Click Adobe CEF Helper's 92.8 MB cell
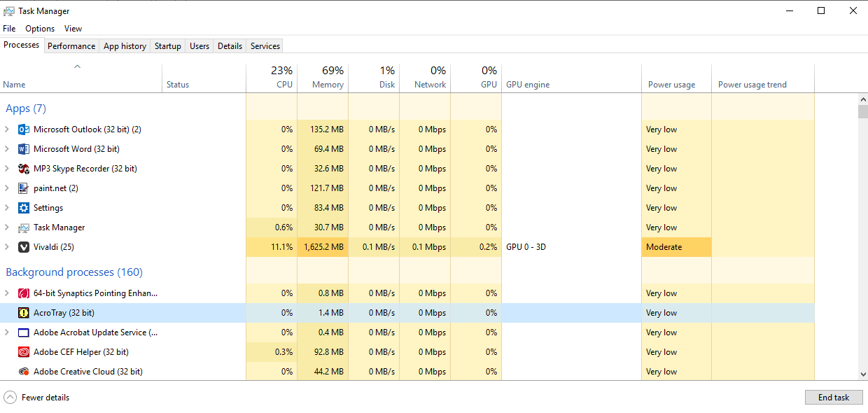The image size is (868, 413). 323,352
